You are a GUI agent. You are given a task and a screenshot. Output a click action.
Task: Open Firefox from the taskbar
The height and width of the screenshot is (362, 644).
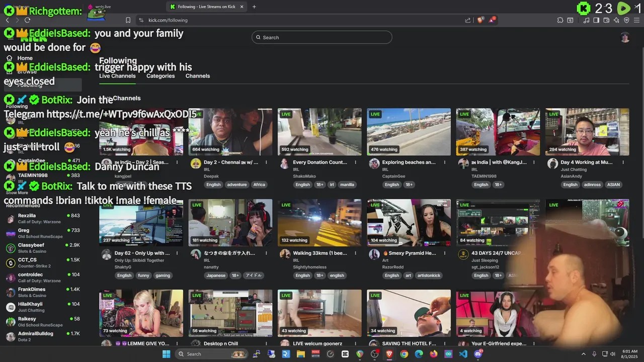[x=434, y=354]
